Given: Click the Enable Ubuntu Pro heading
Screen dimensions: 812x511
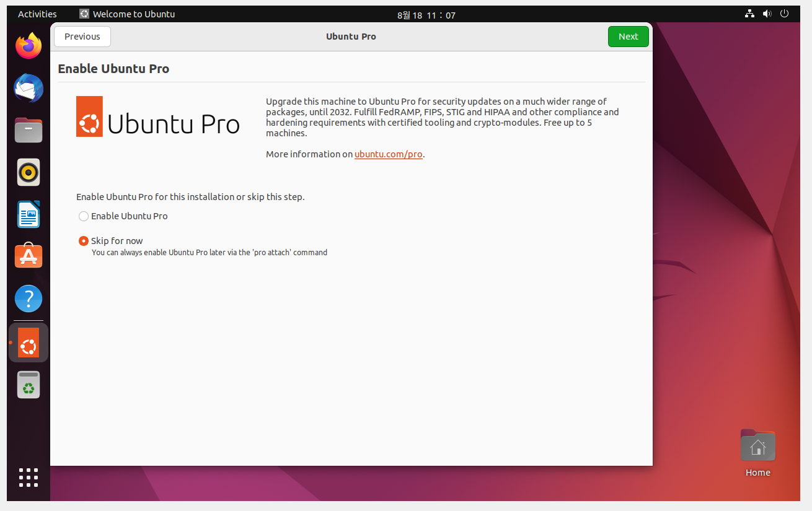Looking at the screenshot, I should [x=113, y=69].
